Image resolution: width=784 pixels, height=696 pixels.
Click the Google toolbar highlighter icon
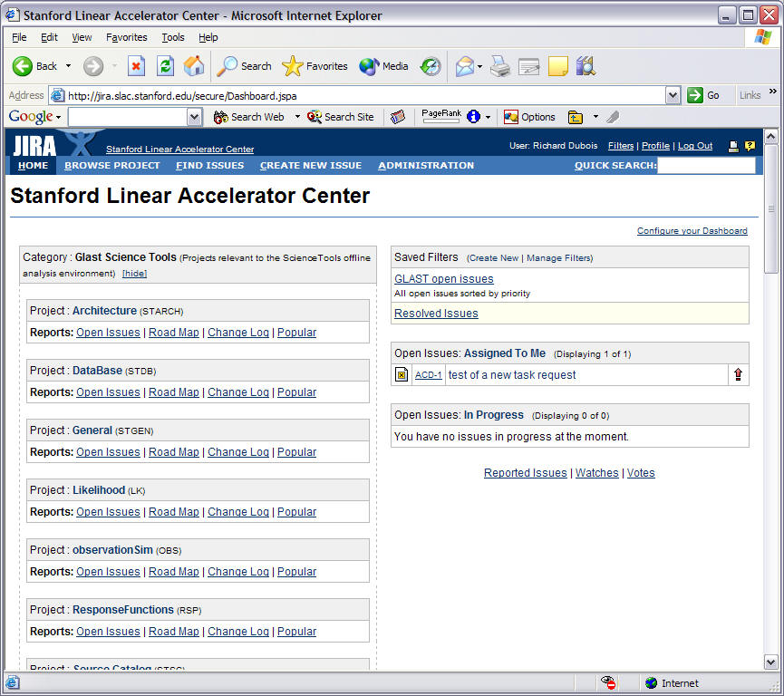(x=613, y=117)
